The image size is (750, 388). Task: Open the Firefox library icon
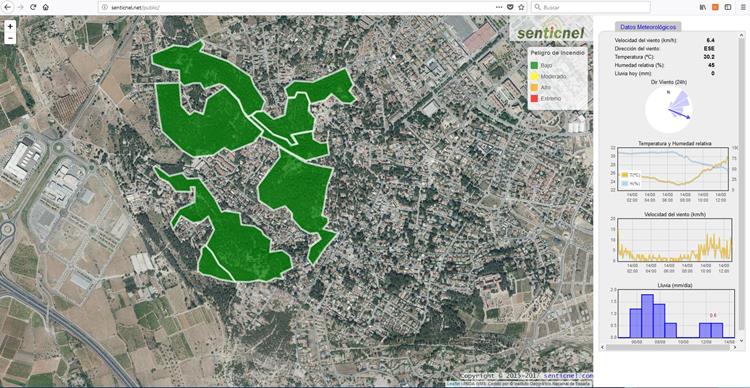click(703, 7)
